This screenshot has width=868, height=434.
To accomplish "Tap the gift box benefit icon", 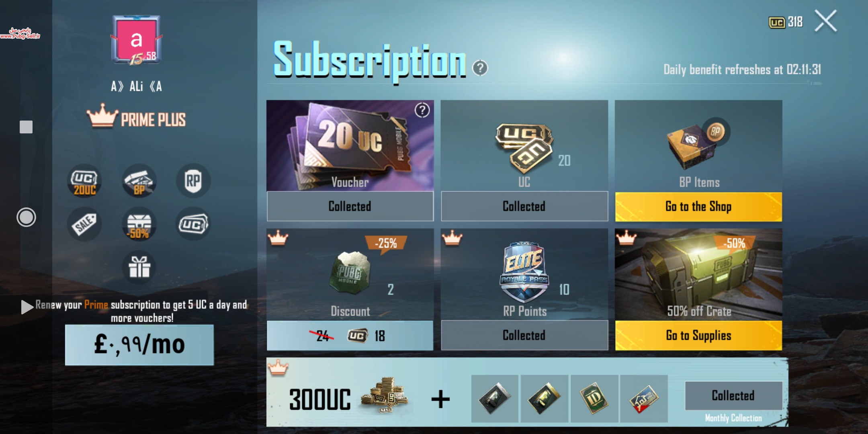I will (x=139, y=267).
